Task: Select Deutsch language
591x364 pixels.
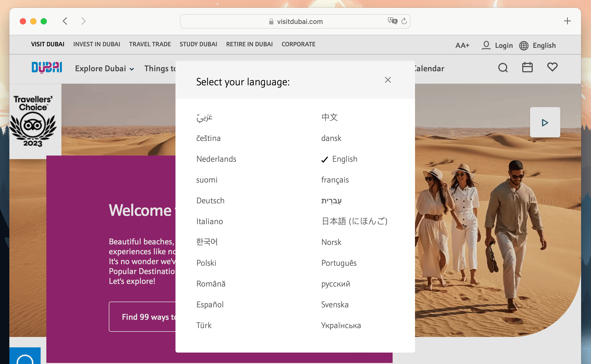Action: click(x=210, y=200)
